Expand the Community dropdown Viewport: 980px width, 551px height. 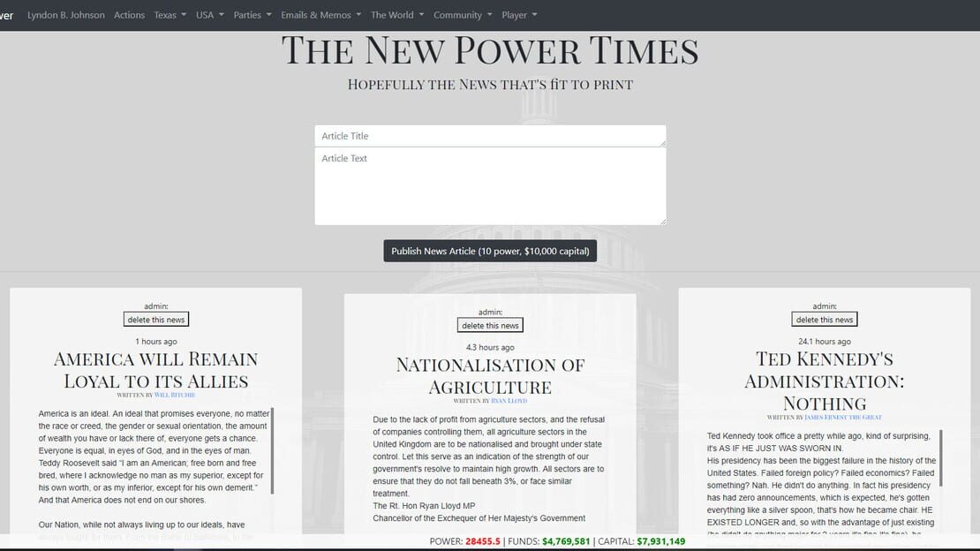(463, 15)
